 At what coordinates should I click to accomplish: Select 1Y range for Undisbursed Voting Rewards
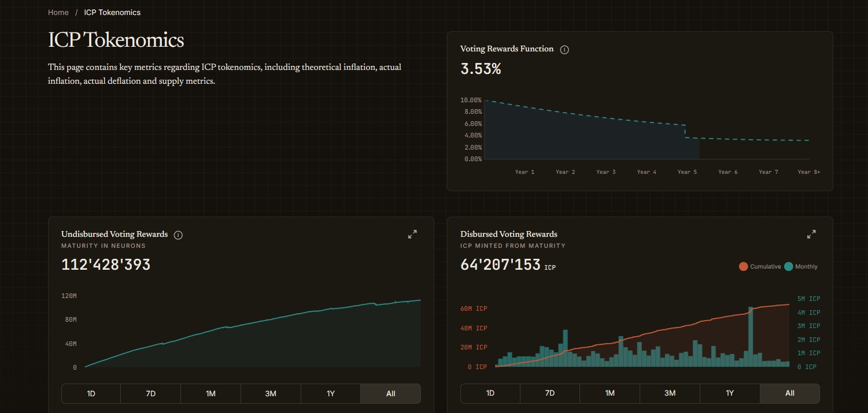point(331,393)
